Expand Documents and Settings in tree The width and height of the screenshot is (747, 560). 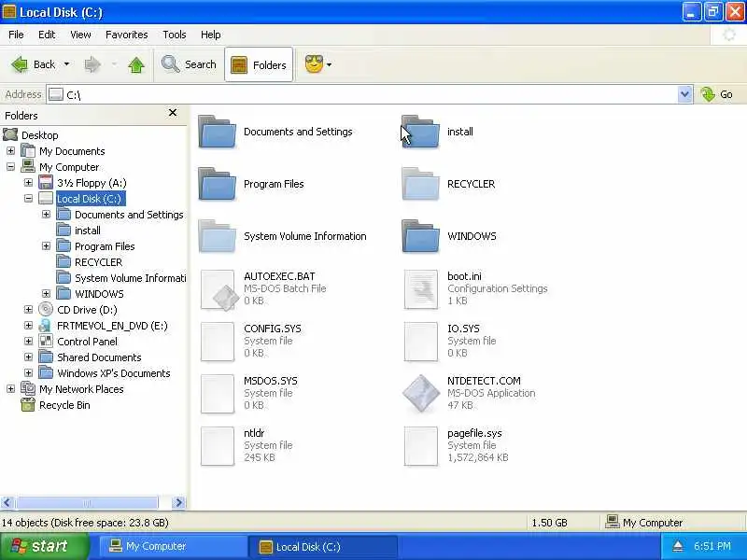pyautogui.click(x=46, y=215)
